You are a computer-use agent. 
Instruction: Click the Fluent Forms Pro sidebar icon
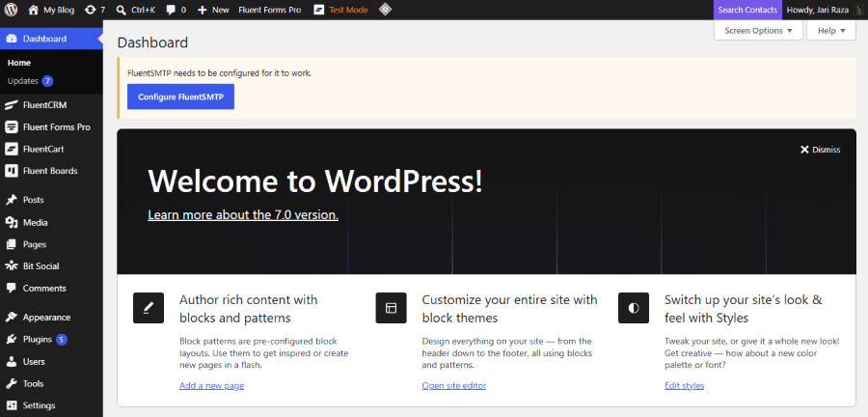click(x=11, y=126)
